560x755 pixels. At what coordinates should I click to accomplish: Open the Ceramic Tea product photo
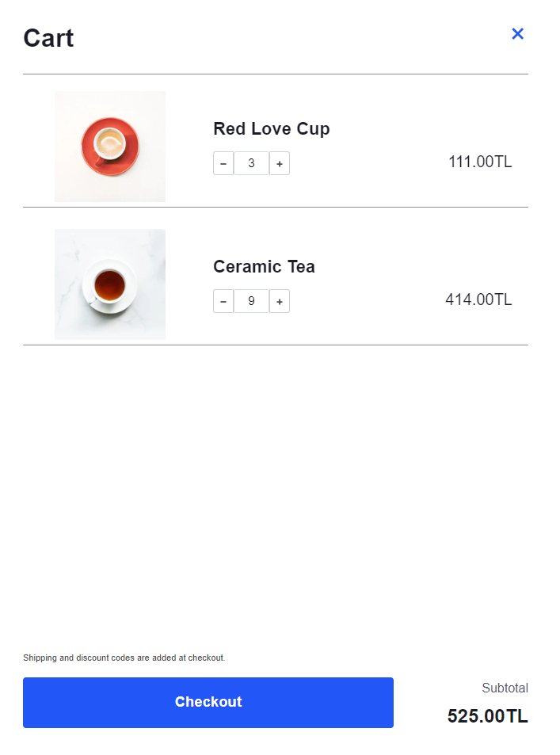click(110, 284)
